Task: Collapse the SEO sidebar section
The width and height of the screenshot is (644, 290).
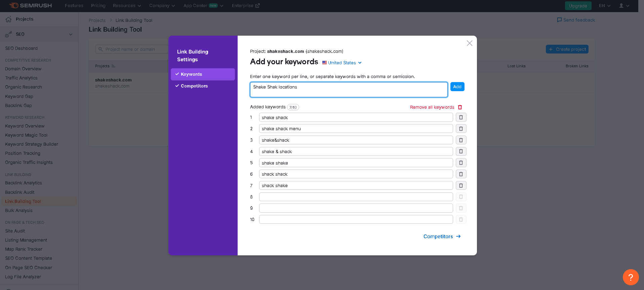Action: 71,34
